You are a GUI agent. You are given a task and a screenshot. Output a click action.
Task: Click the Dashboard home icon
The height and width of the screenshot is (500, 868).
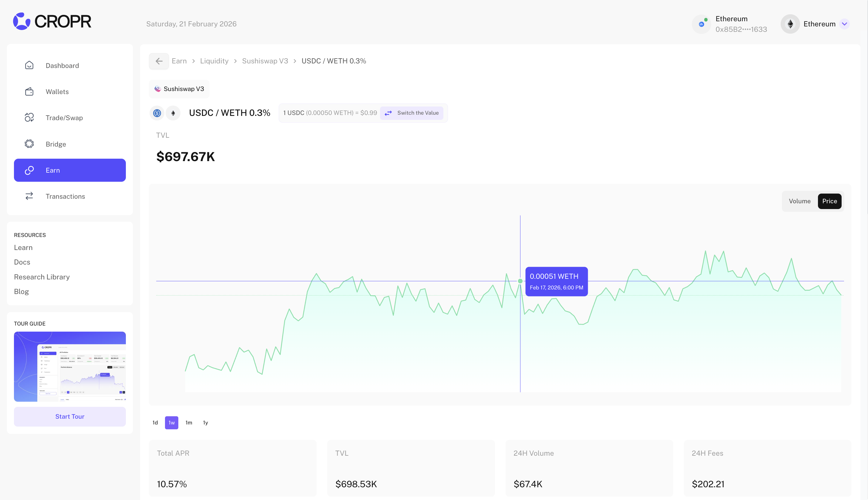(29, 65)
